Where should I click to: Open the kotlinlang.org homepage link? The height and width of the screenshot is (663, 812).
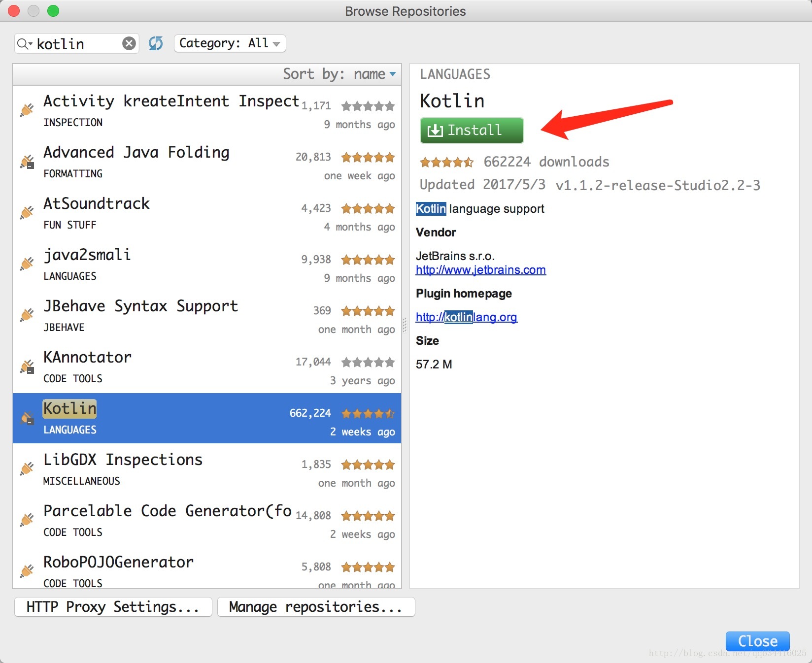pos(466,317)
